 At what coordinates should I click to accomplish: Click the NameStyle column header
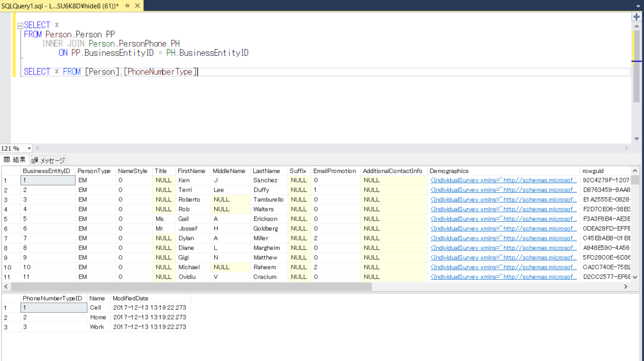pos(134,171)
